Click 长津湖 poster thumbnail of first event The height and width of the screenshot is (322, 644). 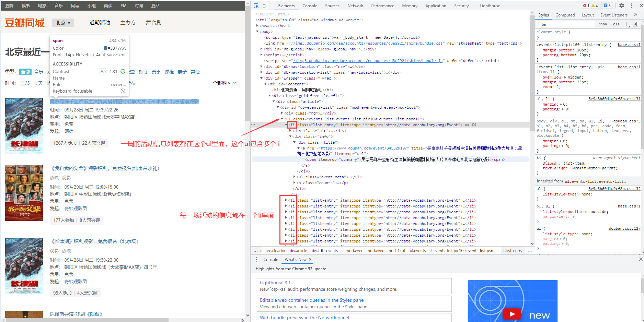[x=24, y=126]
